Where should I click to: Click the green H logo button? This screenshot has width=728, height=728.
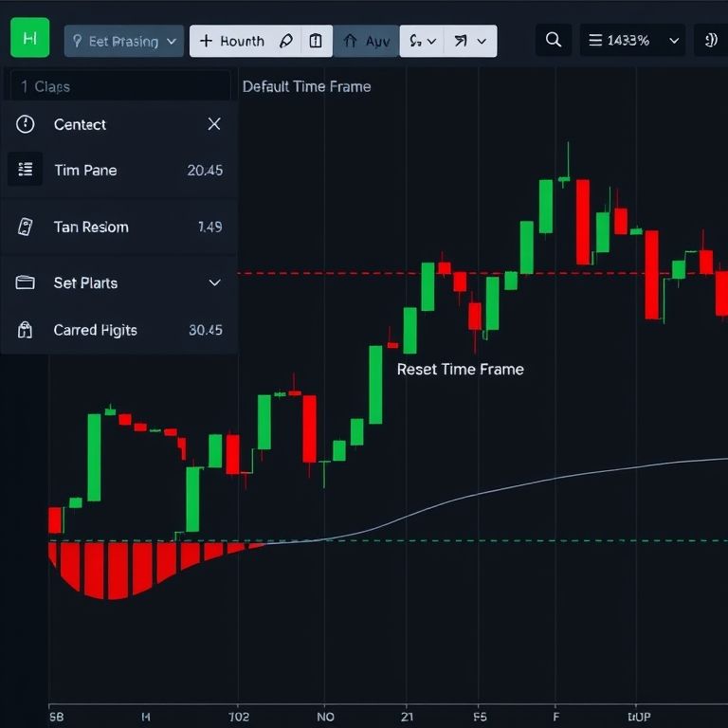point(29,40)
